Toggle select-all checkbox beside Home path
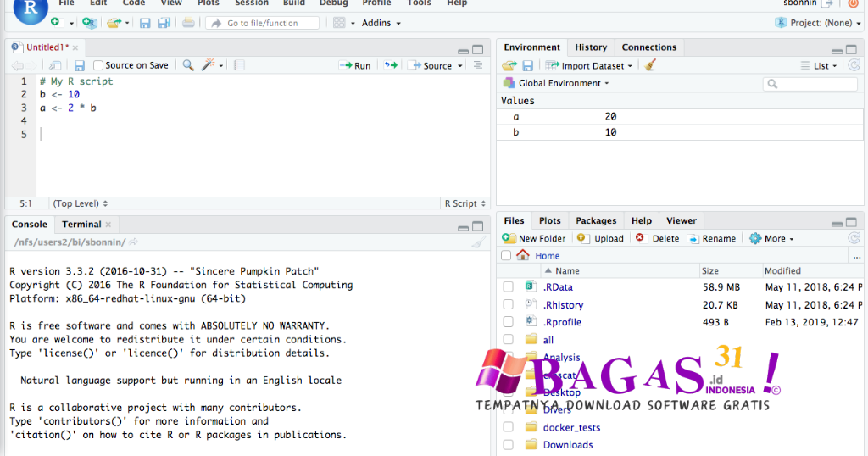 pos(505,256)
